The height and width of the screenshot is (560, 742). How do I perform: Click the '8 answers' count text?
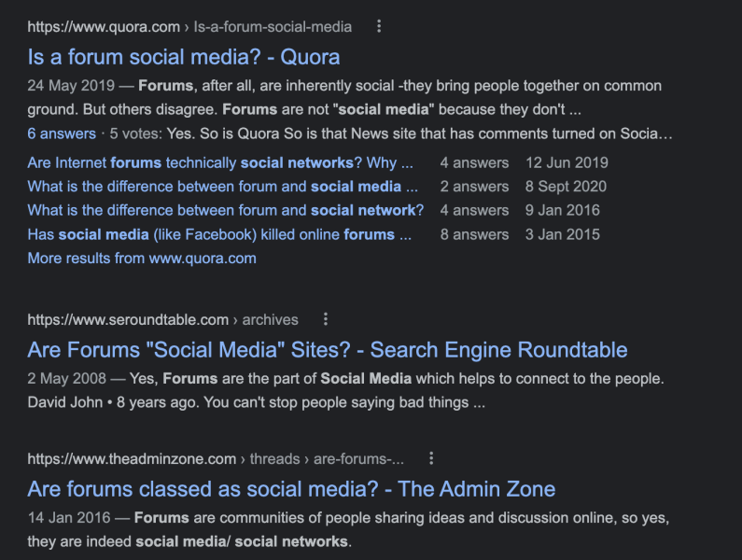474,234
